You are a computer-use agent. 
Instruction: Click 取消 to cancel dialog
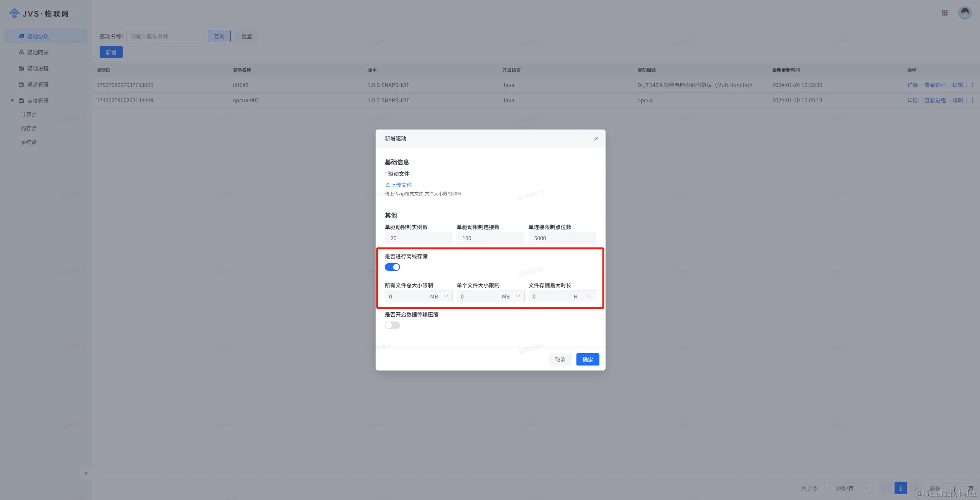[560, 359]
